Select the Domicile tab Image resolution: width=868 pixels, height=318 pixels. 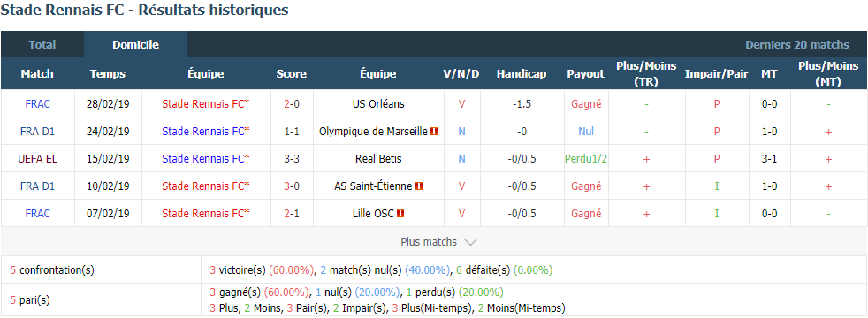point(135,45)
